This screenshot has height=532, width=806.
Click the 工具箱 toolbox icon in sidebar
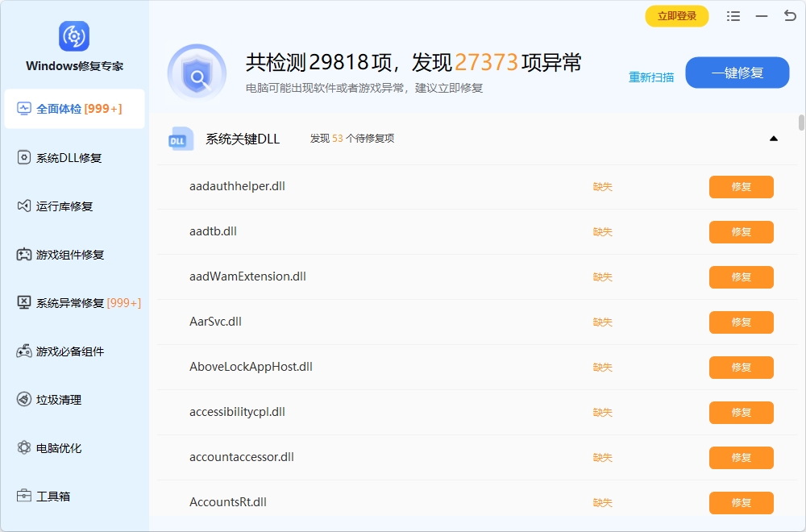24,497
